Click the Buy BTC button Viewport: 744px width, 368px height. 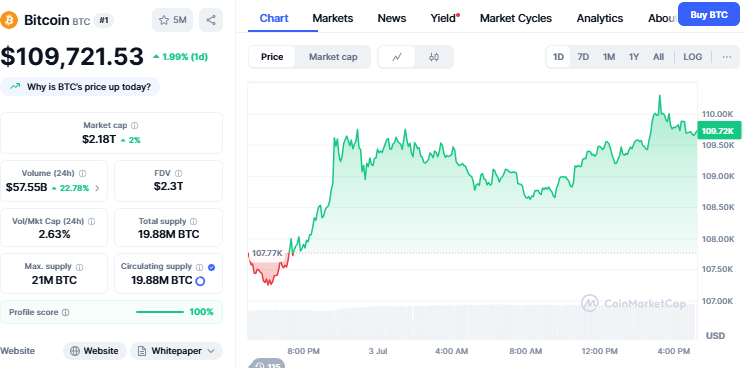708,14
